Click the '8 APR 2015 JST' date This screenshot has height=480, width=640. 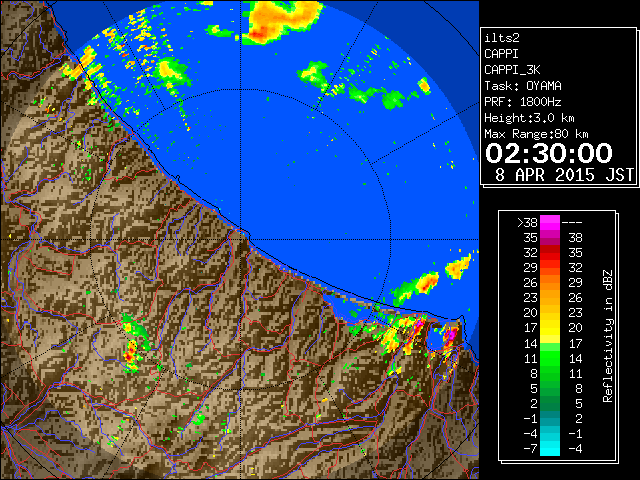point(564,175)
